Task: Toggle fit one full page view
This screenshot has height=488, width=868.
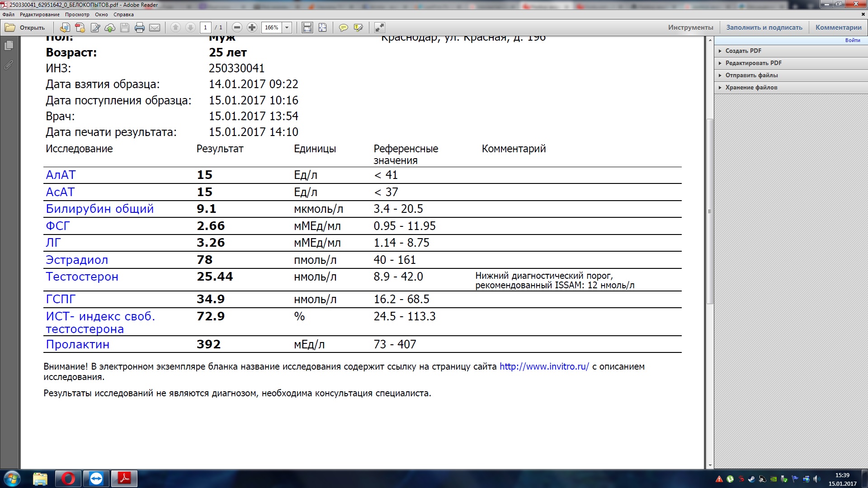Action: pos(322,28)
